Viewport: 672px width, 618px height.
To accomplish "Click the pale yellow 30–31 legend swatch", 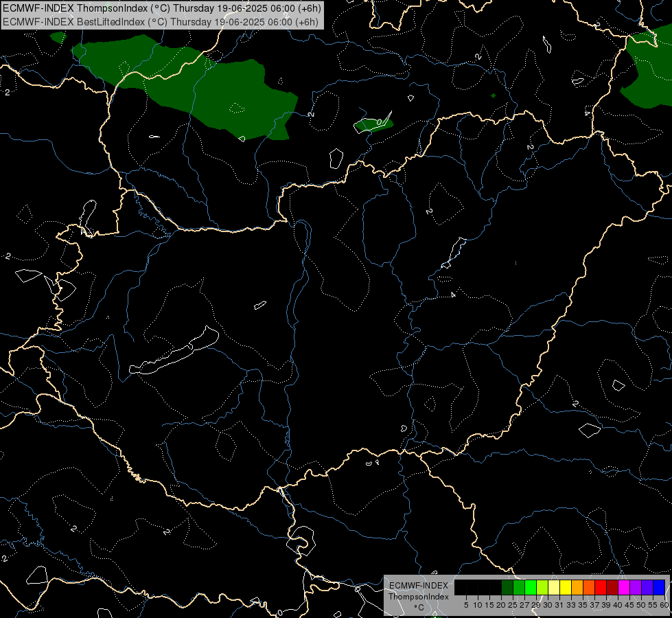I will pyautogui.click(x=554, y=587).
